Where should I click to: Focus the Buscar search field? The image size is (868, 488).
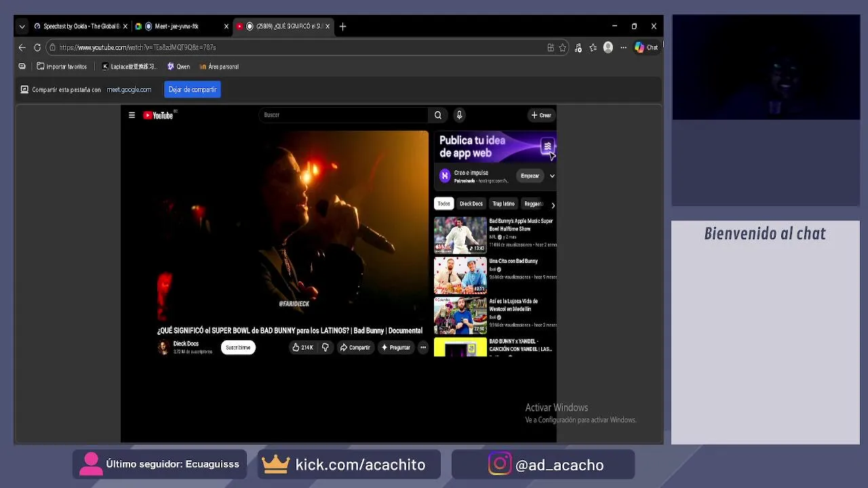pos(343,115)
